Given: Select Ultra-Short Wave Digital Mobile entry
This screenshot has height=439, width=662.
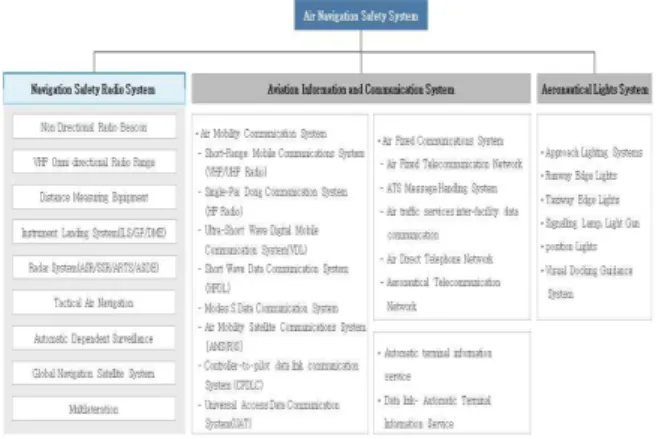Looking at the screenshot, I should tap(258, 240).
